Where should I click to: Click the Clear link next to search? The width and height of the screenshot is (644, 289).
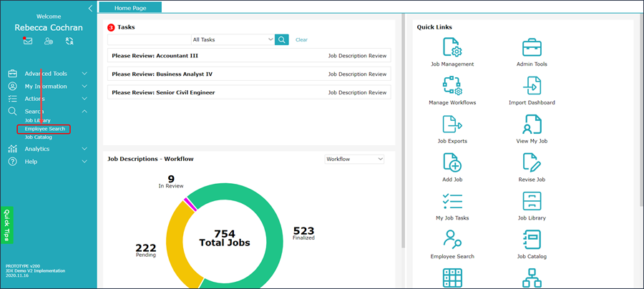click(x=301, y=40)
